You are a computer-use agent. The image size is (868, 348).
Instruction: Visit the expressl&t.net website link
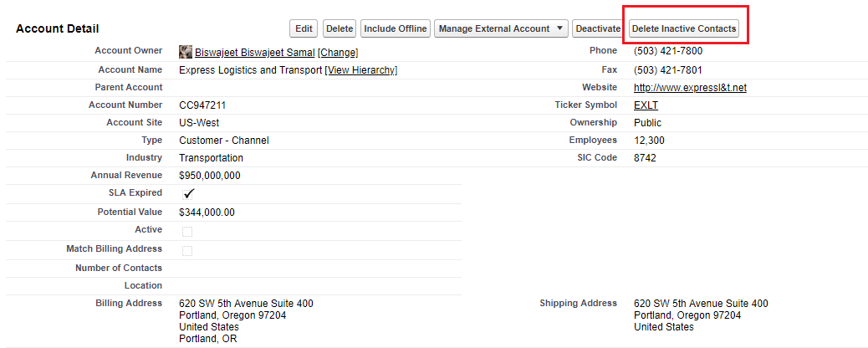pos(691,88)
